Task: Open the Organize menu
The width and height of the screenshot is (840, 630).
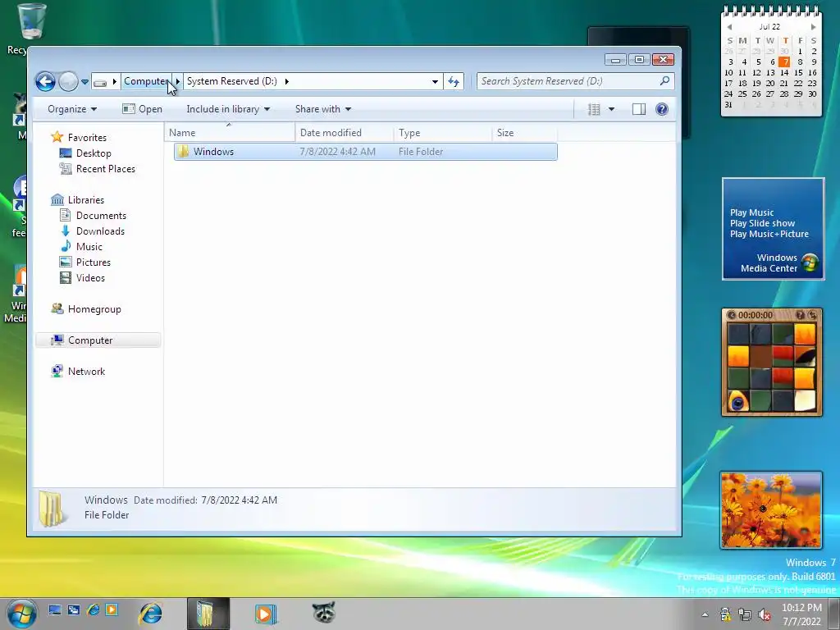Action: [x=72, y=109]
